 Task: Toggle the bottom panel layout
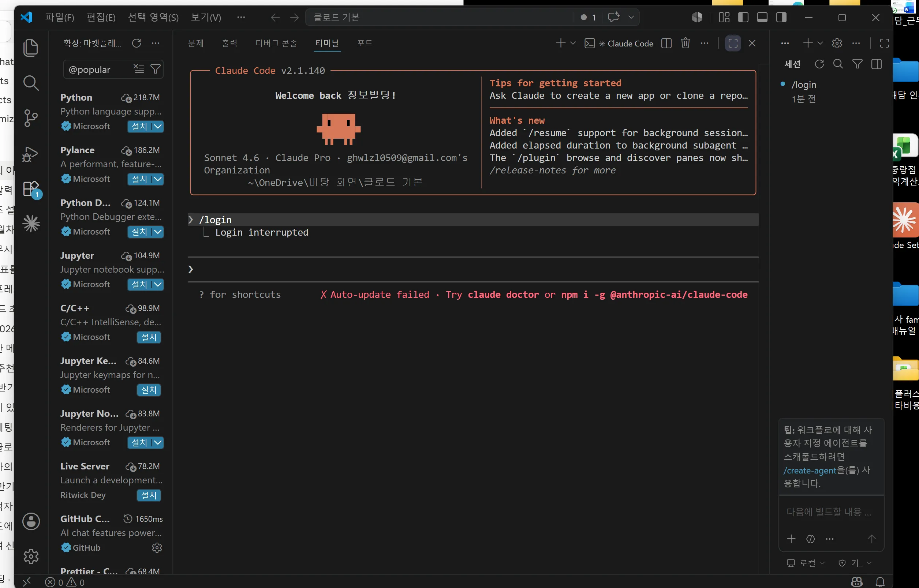(762, 18)
